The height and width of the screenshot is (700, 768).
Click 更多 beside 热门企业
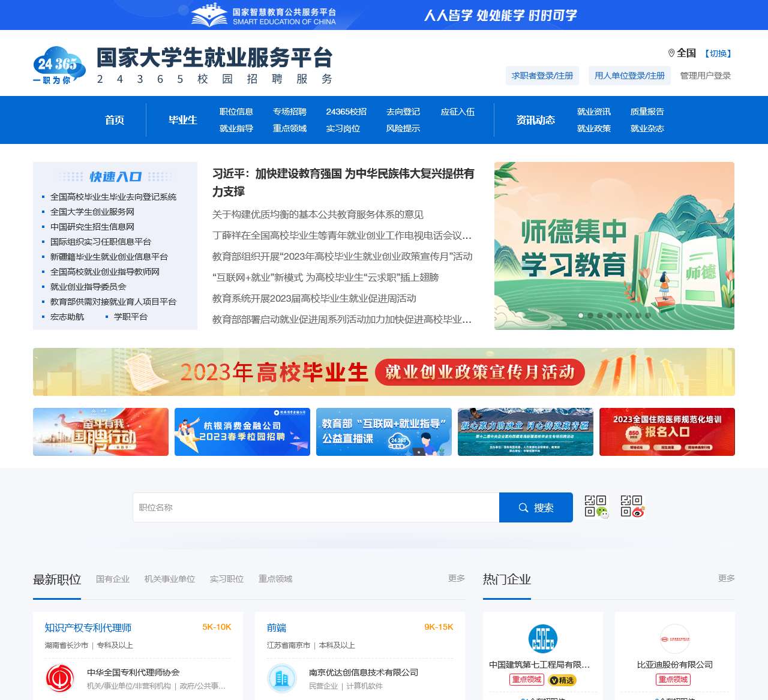[727, 578]
